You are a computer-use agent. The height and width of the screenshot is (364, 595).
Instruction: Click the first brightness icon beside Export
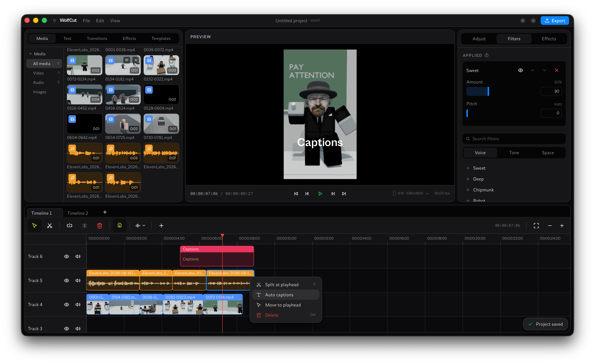(x=523, y=20)
